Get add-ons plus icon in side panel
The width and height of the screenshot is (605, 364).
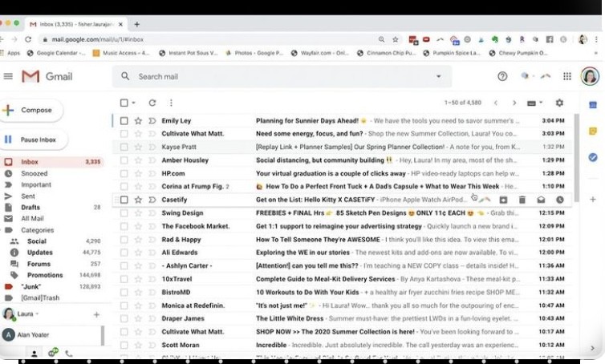(593, 200)
